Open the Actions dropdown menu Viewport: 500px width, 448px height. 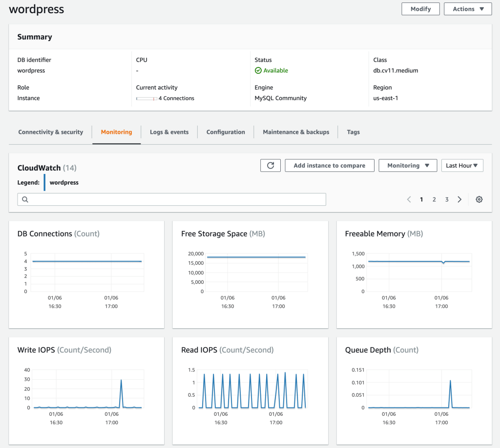(467, 9)
